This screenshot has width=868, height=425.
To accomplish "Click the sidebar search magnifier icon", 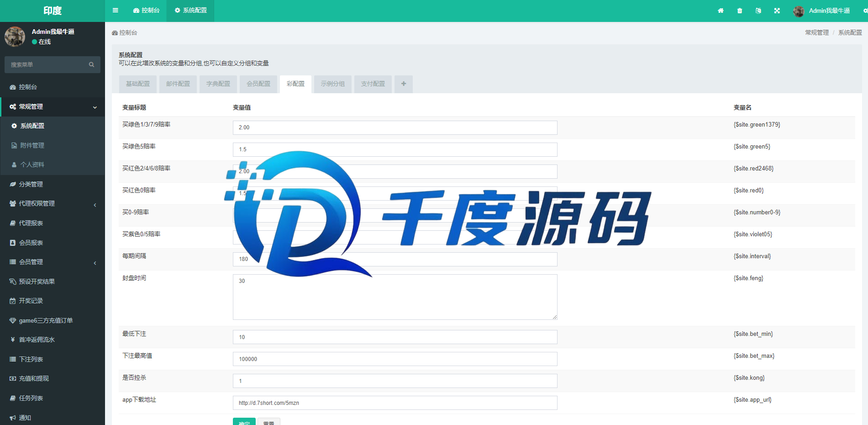I will coord(91,64).
